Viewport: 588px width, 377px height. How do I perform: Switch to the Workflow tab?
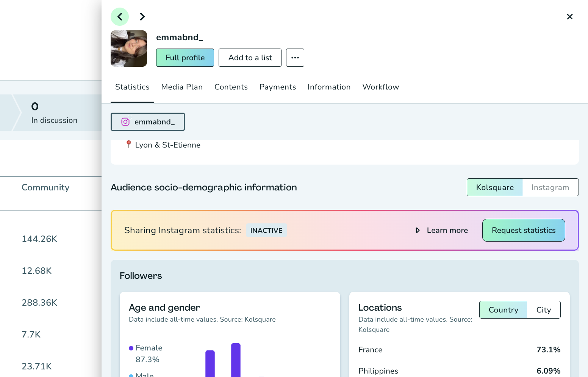click(380, 87)
